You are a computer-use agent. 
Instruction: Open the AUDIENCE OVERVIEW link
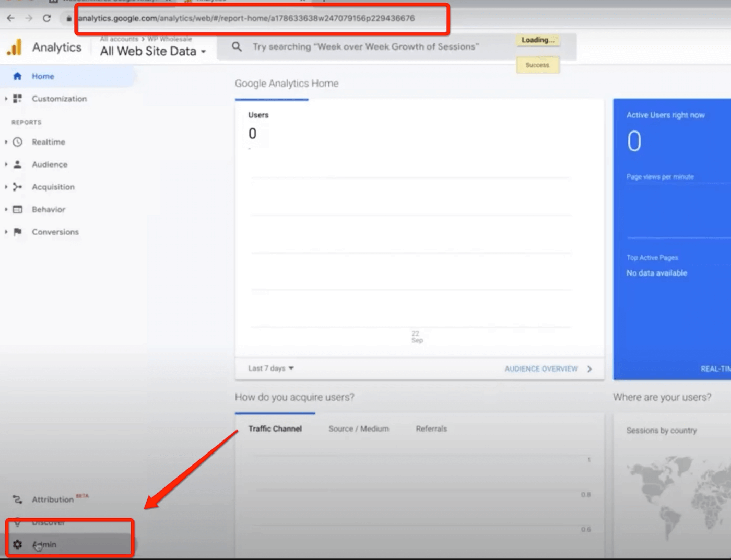[541, 369]
